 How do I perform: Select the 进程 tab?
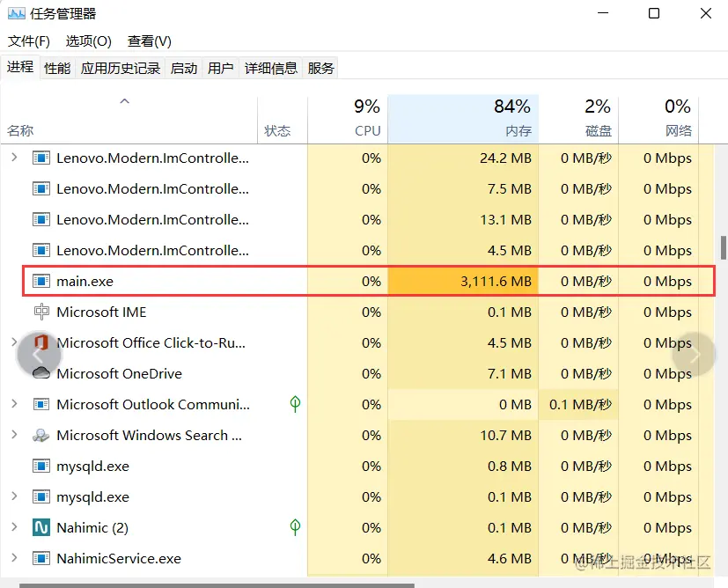[x=20, y=67]
